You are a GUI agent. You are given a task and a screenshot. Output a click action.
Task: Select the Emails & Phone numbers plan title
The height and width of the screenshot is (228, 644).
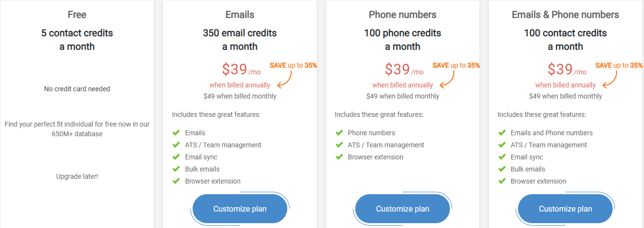click(x=565, y=14)
